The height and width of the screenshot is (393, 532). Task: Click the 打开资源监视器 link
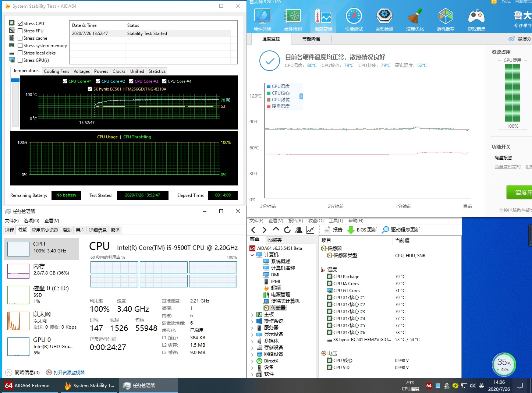[68, 372]
